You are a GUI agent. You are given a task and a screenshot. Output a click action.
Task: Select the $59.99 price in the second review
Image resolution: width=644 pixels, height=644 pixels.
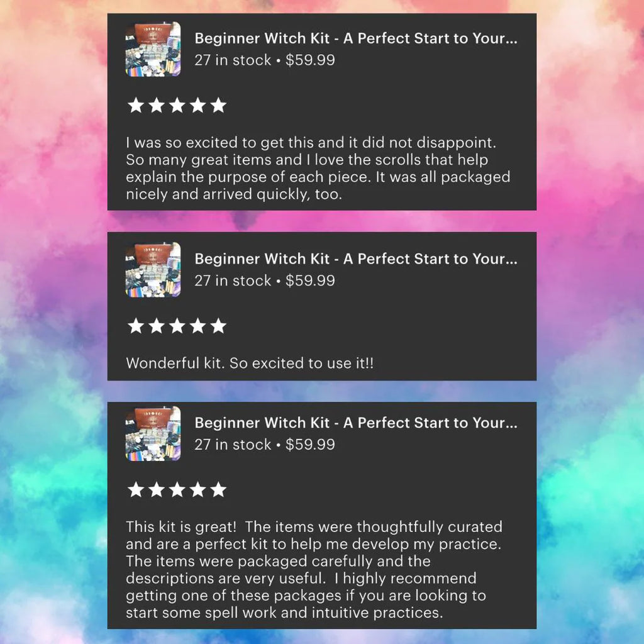[310, 280]
